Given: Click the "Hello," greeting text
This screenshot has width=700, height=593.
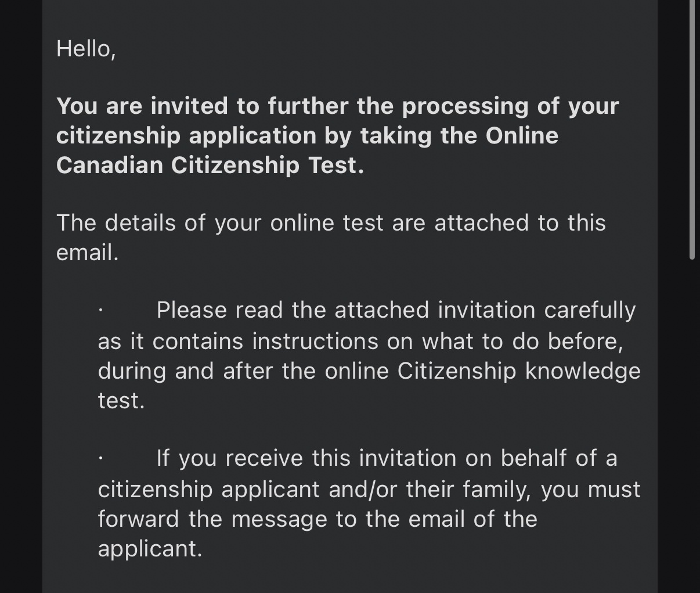Looking at the screenshot, I should 86,49.
